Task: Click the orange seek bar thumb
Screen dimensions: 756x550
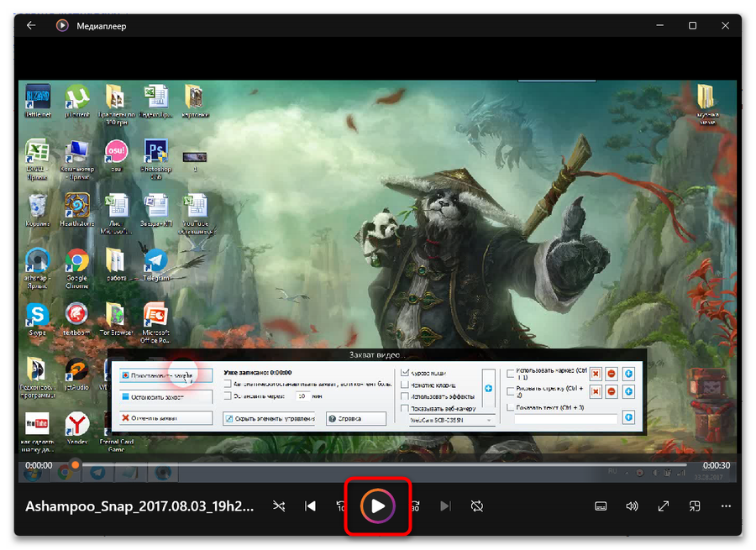Action: coord(76,465)
